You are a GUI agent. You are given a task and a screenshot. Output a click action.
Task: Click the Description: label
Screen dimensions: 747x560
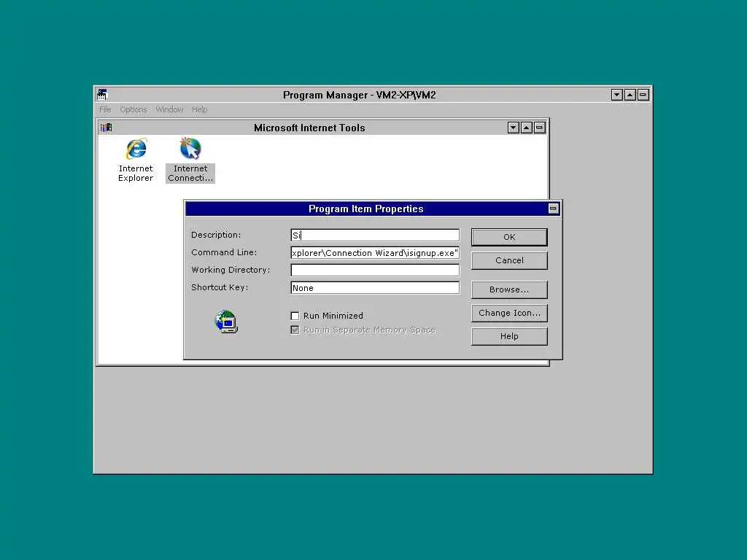pos(216,235)
